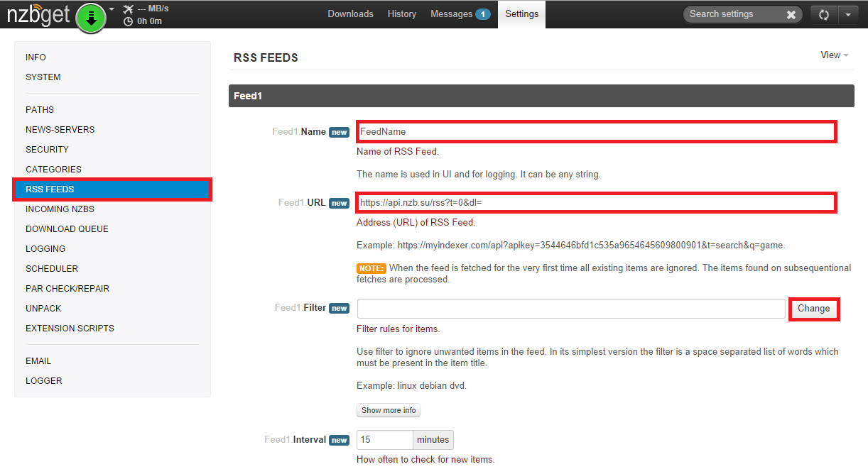This screenshot has width=868, height=474.
Task: Open EXTENSION SCRIPTS settings section
Action: click(x=70, y=329)
